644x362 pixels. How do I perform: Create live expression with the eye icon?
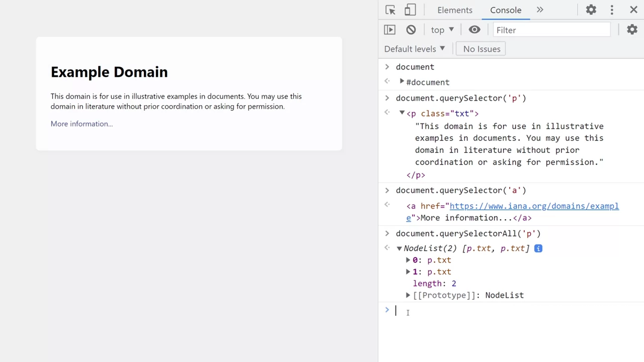474,30
